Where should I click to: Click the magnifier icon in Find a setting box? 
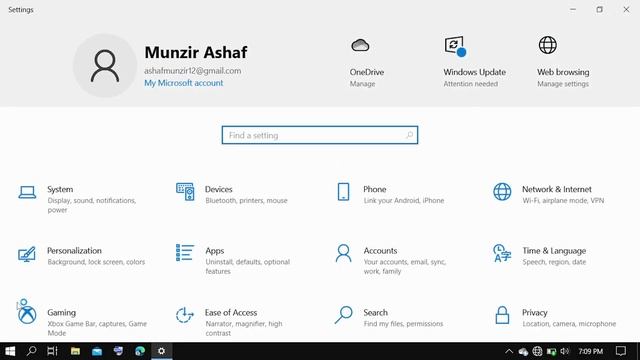point(409,135)
